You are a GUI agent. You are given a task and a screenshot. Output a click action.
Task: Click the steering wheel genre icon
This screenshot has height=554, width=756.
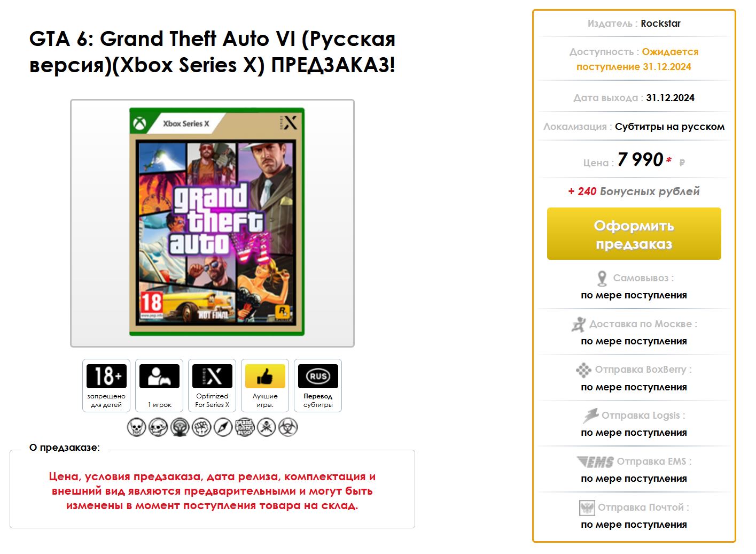pos(180,427)
